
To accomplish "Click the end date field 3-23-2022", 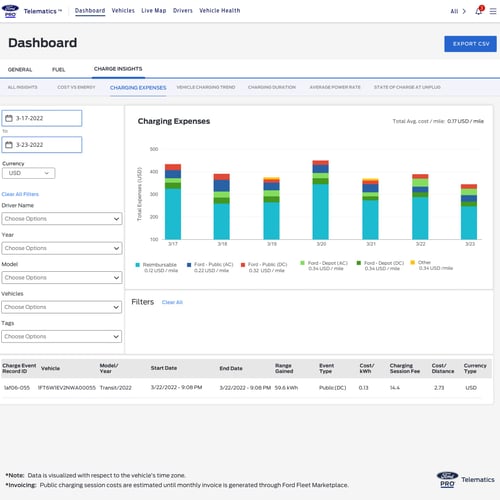I will tap(42, 145).
